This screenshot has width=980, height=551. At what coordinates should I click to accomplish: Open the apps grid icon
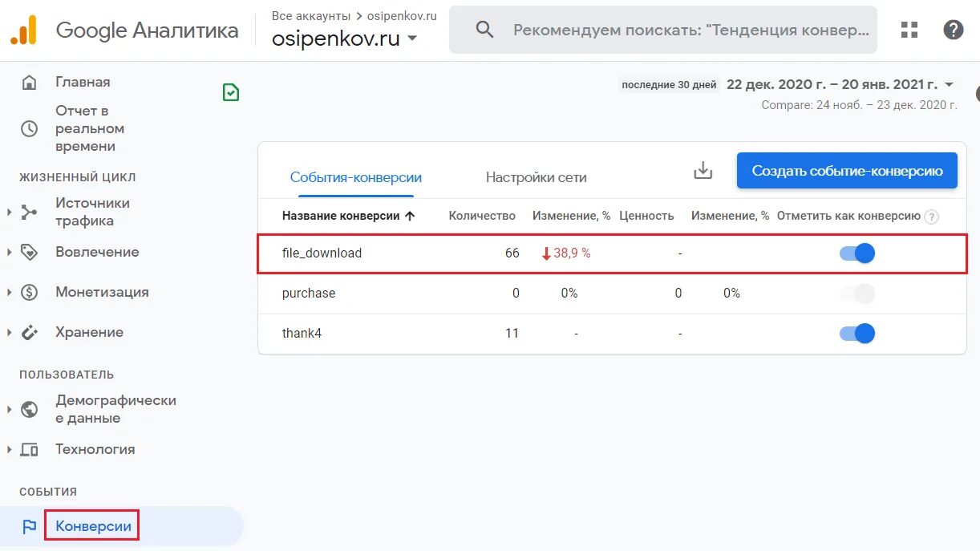coord(909,30)
